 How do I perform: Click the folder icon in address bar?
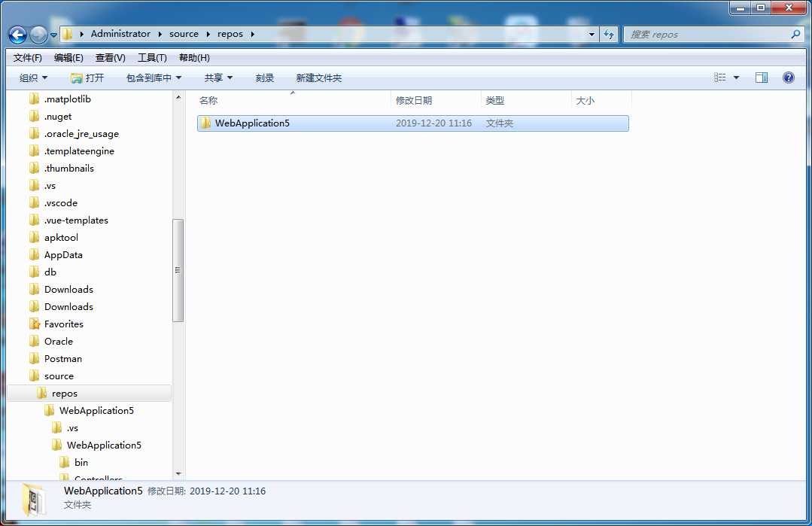coord(67,34)
